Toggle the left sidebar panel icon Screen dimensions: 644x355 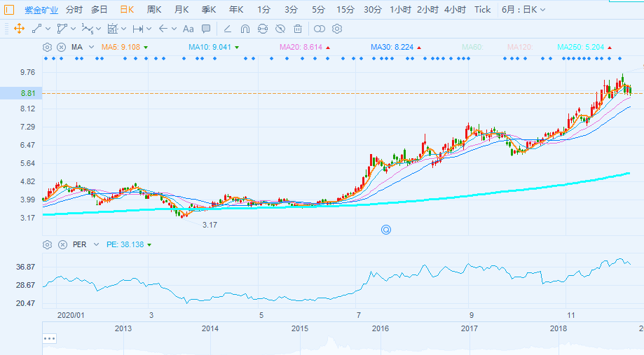pyautogui.click(x=9, y=10)
